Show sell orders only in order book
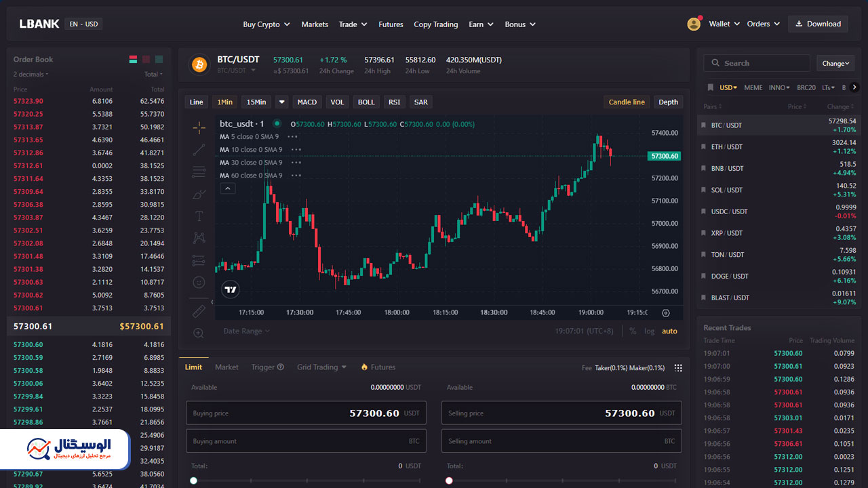This screenshot has width=868, height=488. [x=146, y=60]
